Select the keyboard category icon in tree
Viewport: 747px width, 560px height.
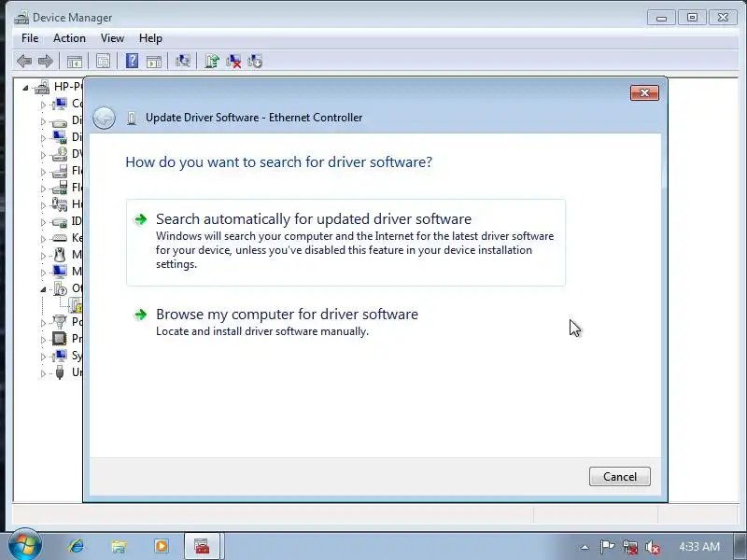60,238
